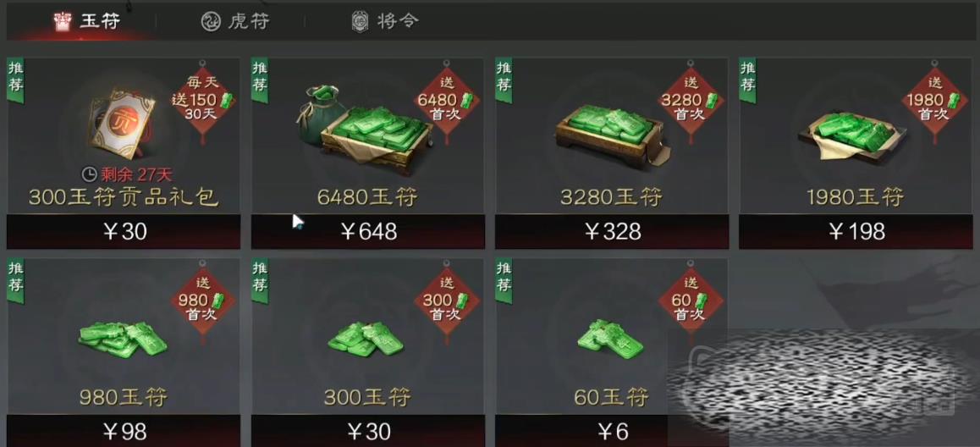This screenshot has width=980, height=447.
Task: Purchase 980玉符 for ¥98
Action: pos(124,432)
